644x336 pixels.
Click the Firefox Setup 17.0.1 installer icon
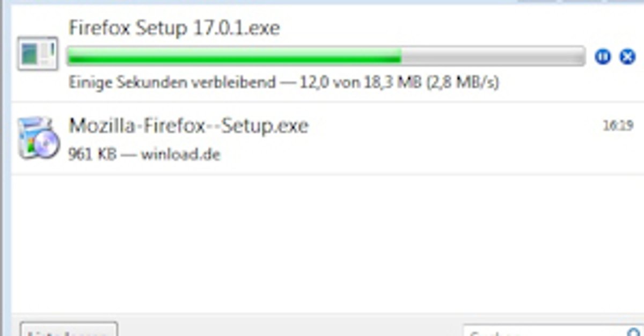38,54
